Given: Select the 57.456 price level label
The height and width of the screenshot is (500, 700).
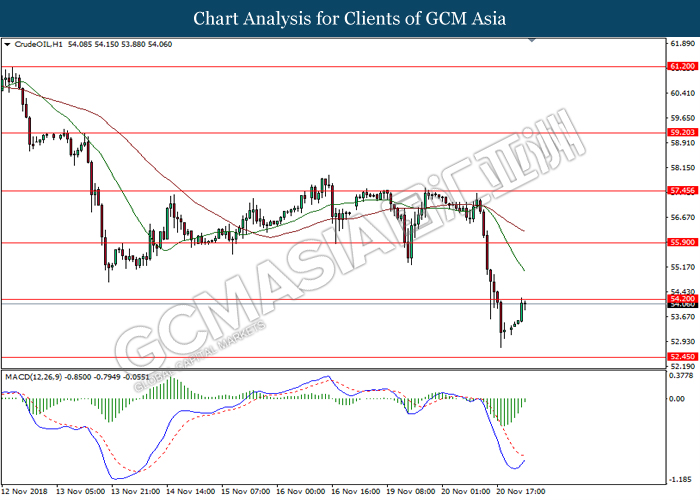Looking at the screenshot, I should (x=682, y=190).
